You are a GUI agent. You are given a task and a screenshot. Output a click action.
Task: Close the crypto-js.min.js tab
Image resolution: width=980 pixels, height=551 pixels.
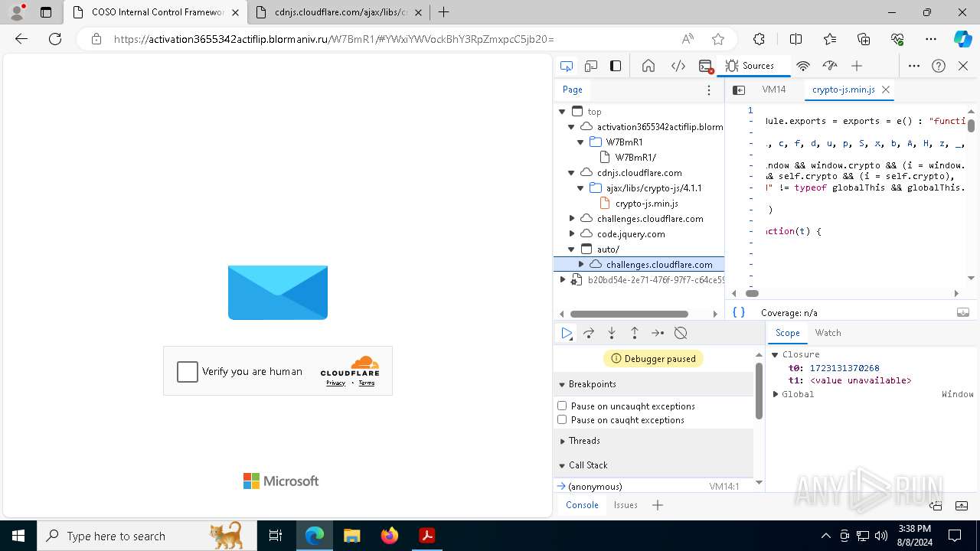point(886,90)
